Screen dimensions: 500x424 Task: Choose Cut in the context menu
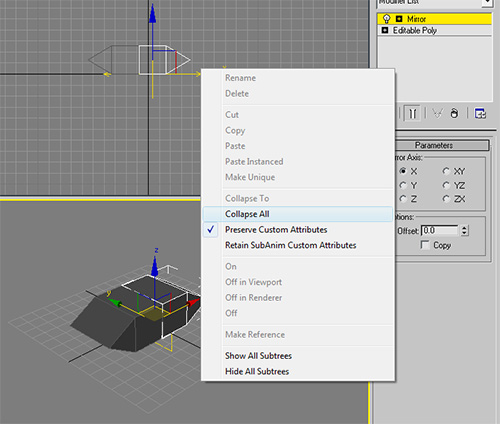(x=298, y=115)
